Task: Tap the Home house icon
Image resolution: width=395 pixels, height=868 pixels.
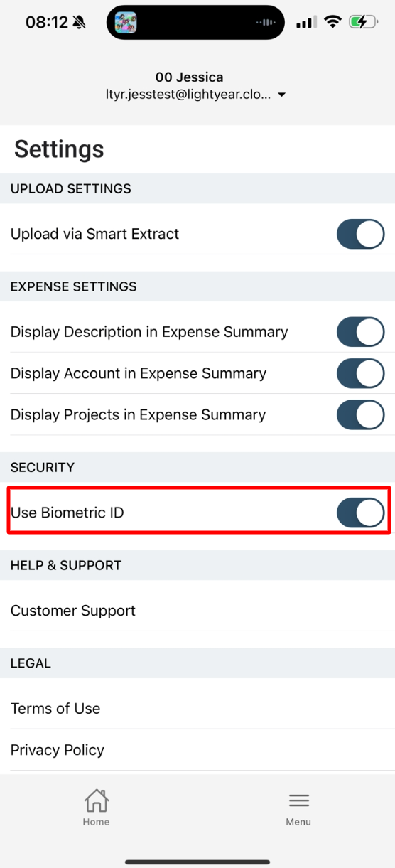Action: point(96,800)
